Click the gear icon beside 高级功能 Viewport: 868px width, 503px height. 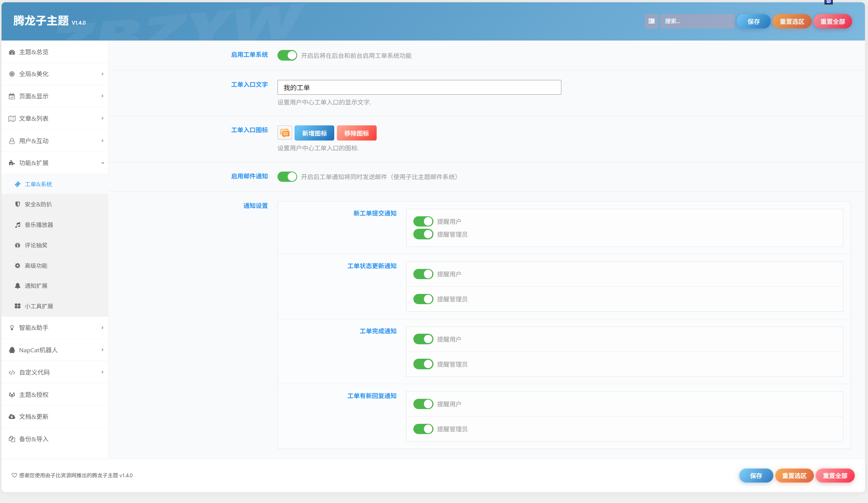[x=17, y=266]
